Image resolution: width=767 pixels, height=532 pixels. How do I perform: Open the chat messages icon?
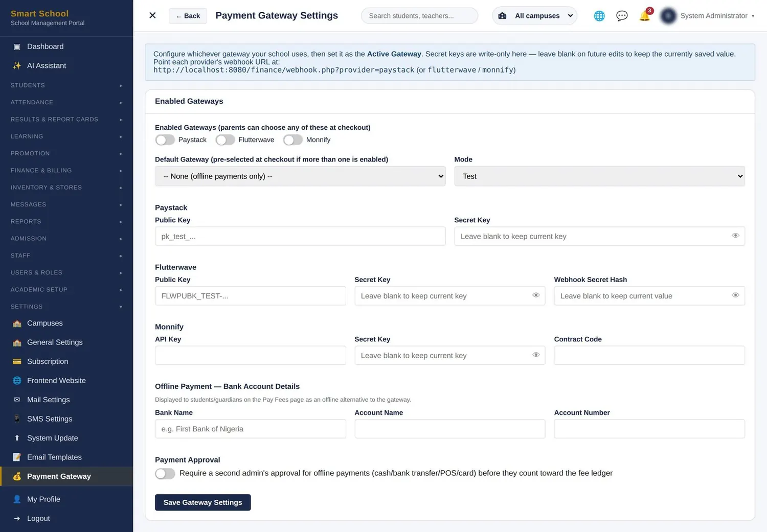pyautogui.click(x=622, y=16)
